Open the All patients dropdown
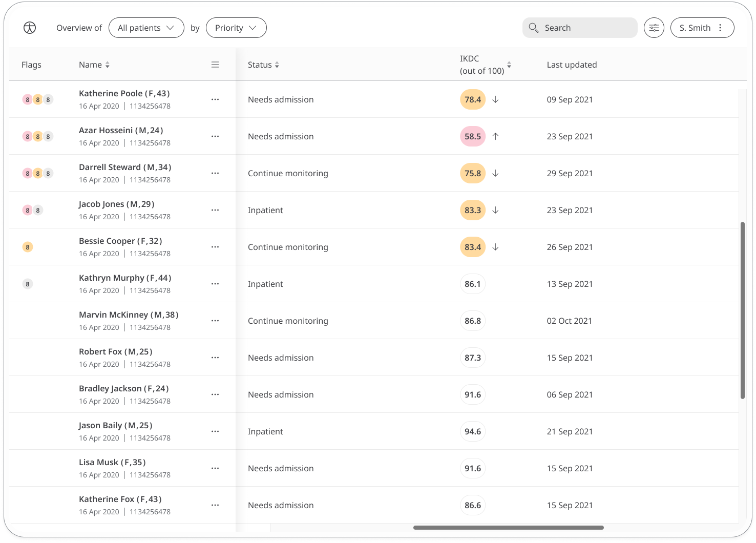The height and width of the screenshot is (543, 756). tap(146, 28)
